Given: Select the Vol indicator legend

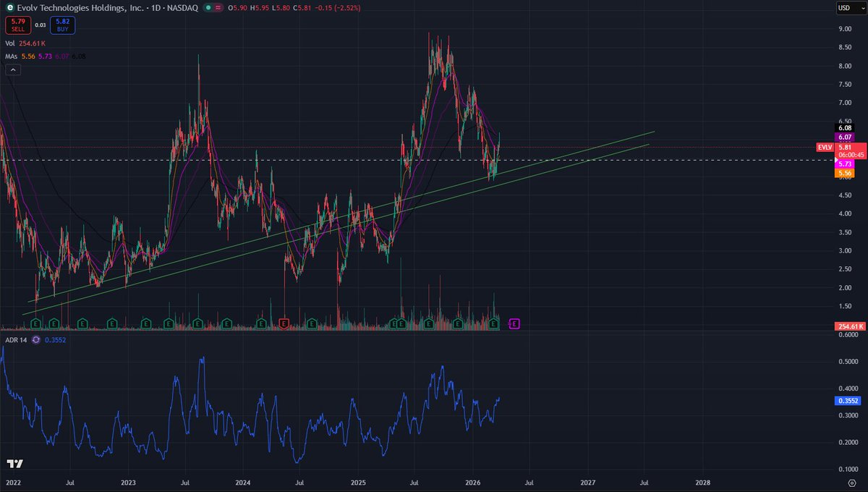Looking at the screenshot, I should 10,43.
